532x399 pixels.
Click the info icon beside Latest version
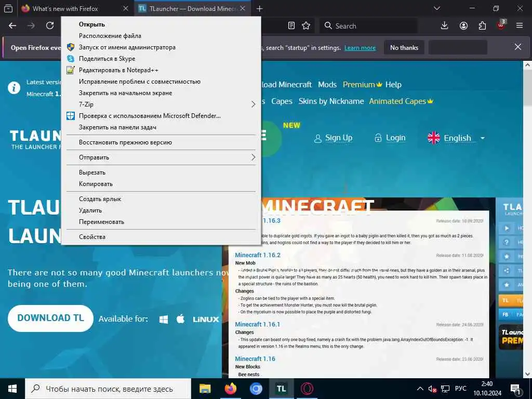(x=14, y=88)
